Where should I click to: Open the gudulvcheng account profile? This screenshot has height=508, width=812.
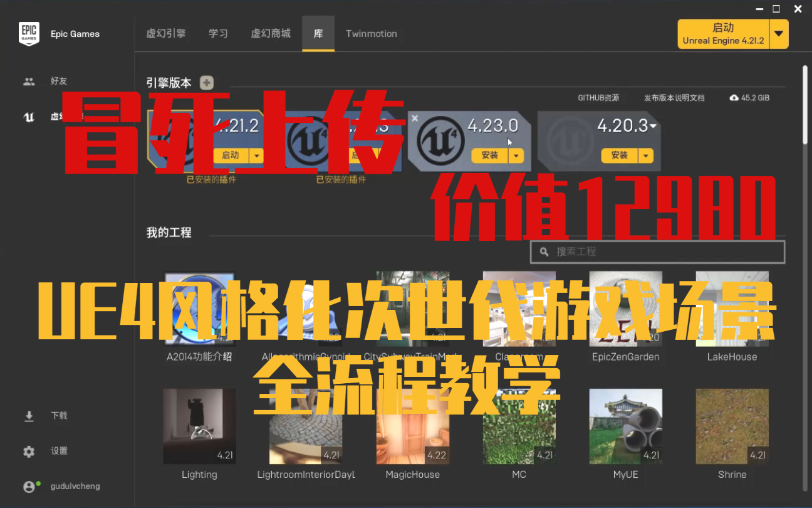pos(61,486)
